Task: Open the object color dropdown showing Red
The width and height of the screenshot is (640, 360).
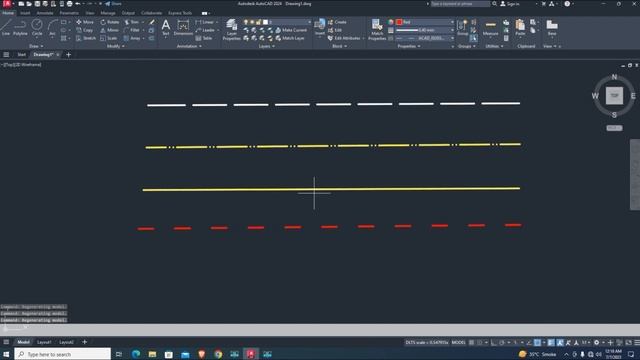Action: coord(424,22)
